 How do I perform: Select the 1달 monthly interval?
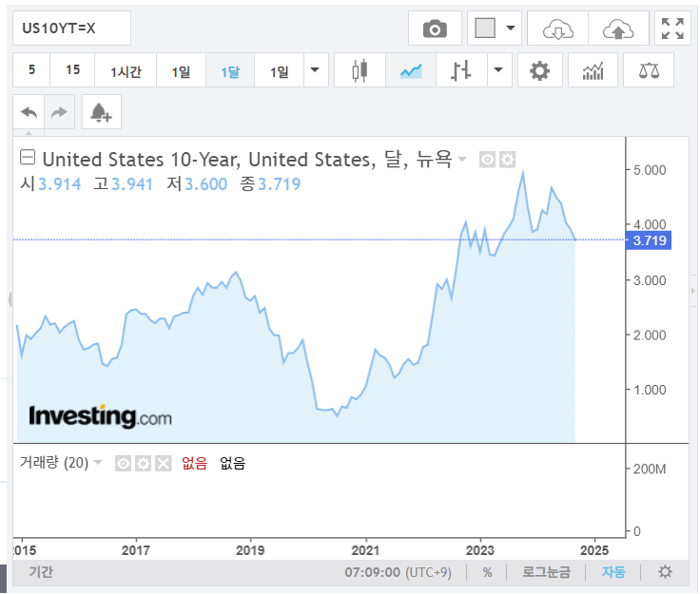[x=230, y=71]
